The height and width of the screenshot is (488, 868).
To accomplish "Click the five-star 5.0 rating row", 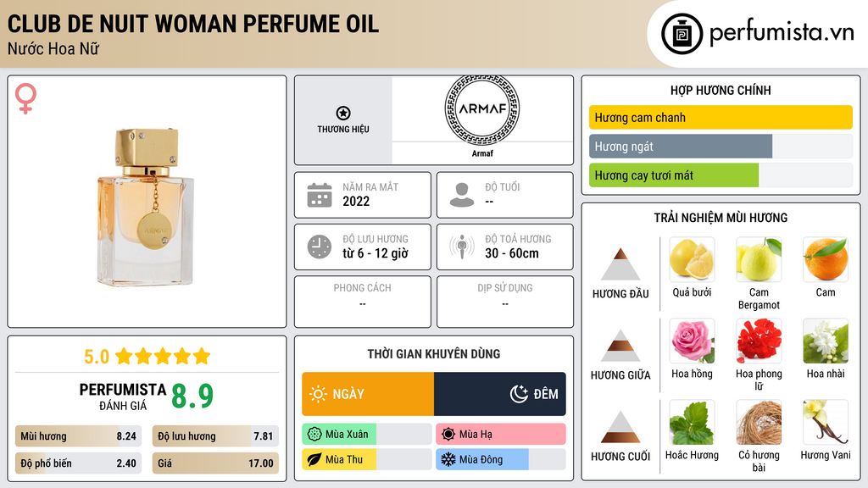I will click(147, 356).
